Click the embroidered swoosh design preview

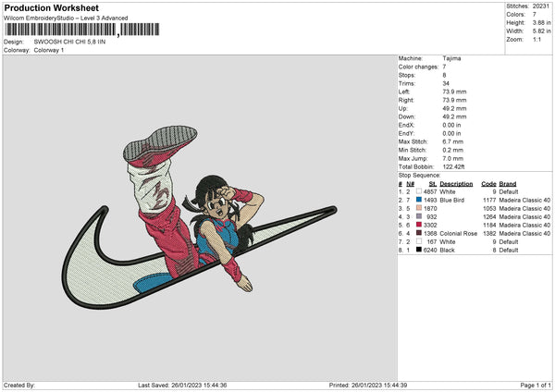tap(199, 217)
